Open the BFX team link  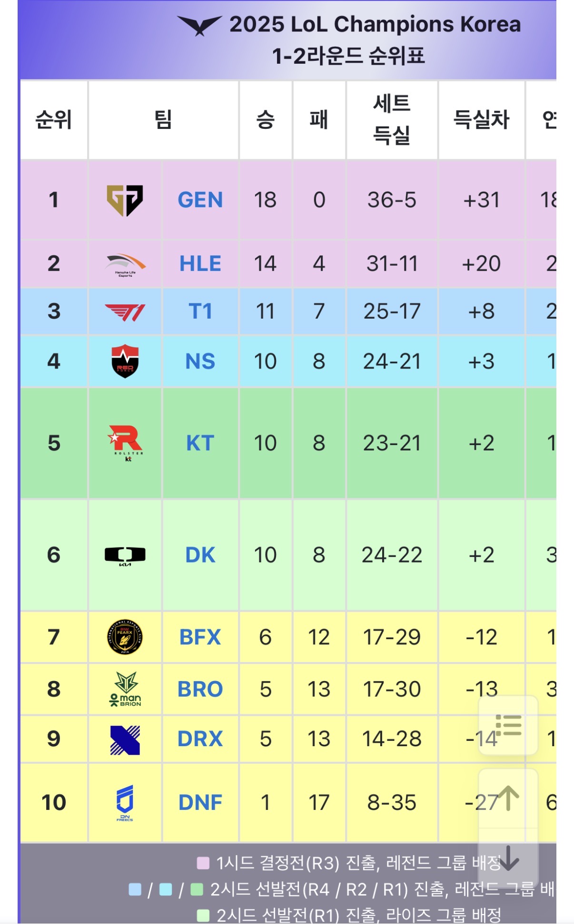pos(200,637)
